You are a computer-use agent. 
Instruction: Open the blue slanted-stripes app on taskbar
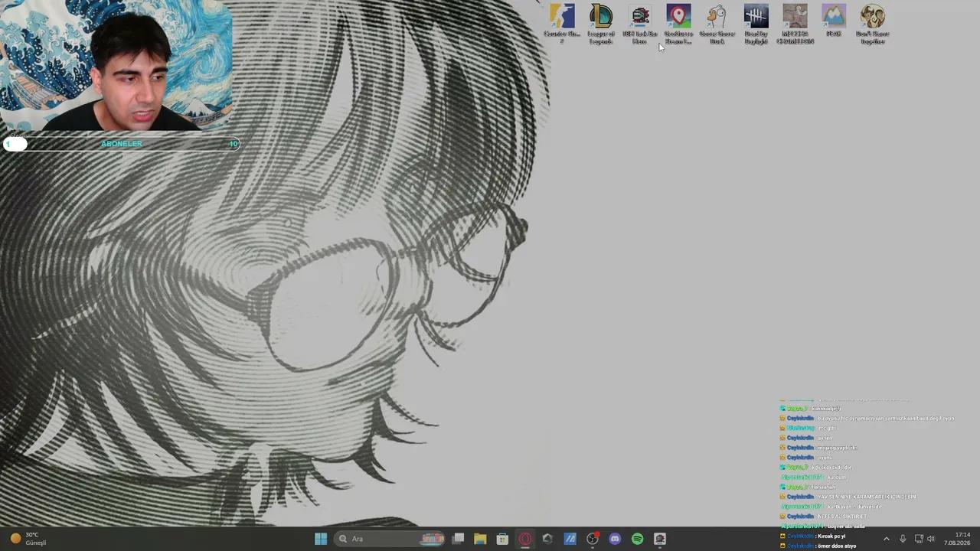click(x=570, y=539)
